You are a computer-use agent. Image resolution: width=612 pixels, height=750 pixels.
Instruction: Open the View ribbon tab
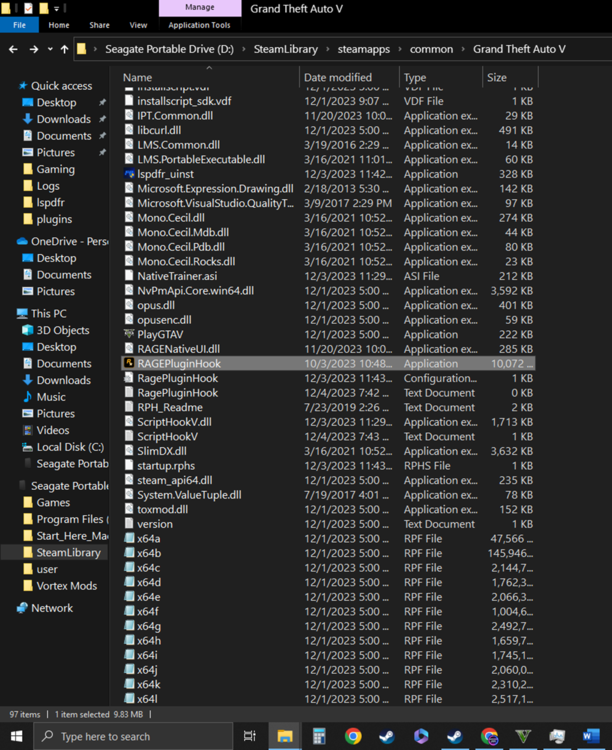(x=138, y=25)
